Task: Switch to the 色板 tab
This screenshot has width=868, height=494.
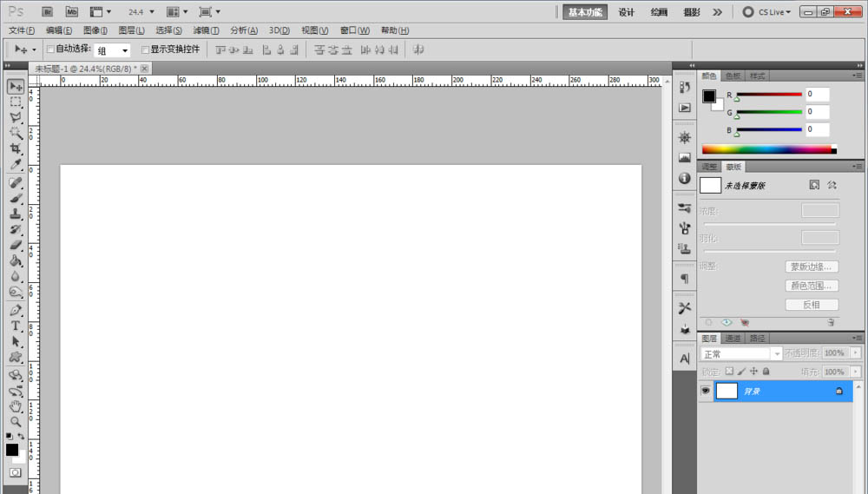Action: (x=733, y=76)
